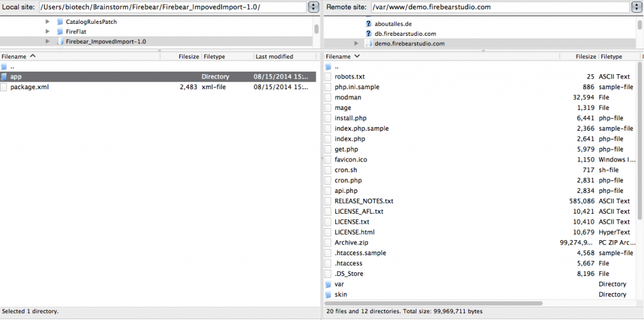Select the modman file icon
Viewport: 644px width, 320px height.
click(328, 97)
